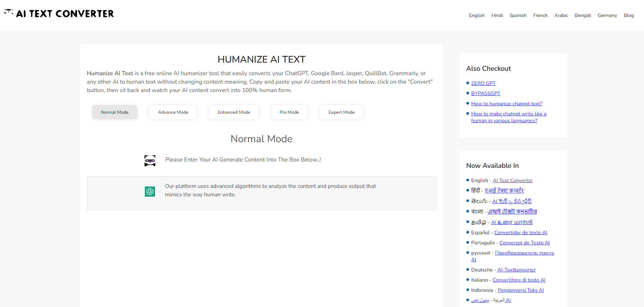The height and width of the screenshot is (307, 644).
Task: Switch to Advance Mode
Action: click(x=173, y=112)
